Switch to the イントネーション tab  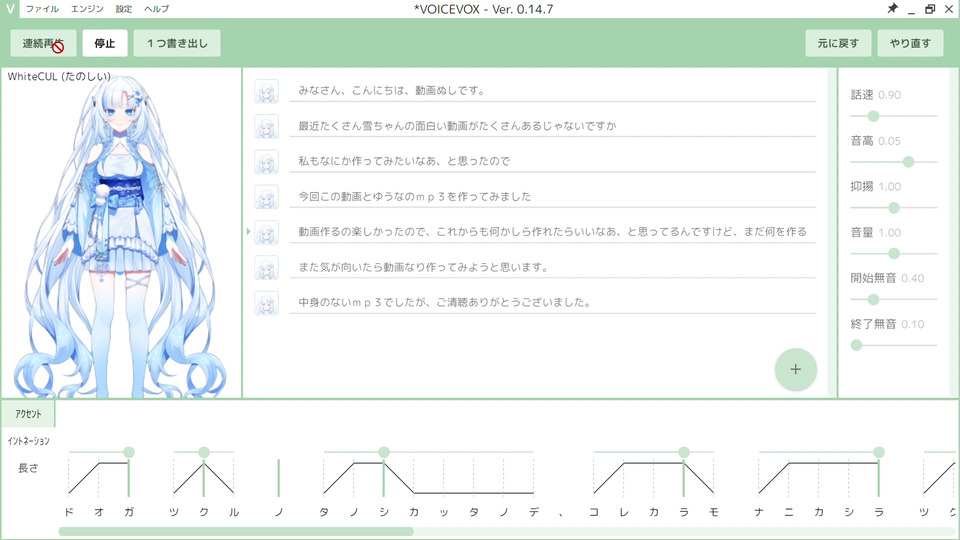tap(28, 441)
